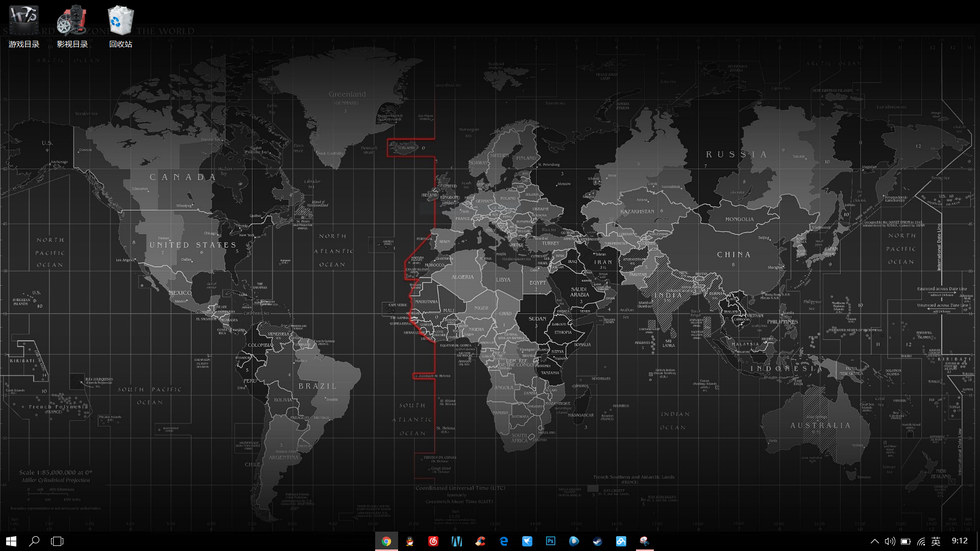The height and width of the screenshot is (551, 980).
Task: Open Google Chrome from the taskbar
Action: coord(386,541)
